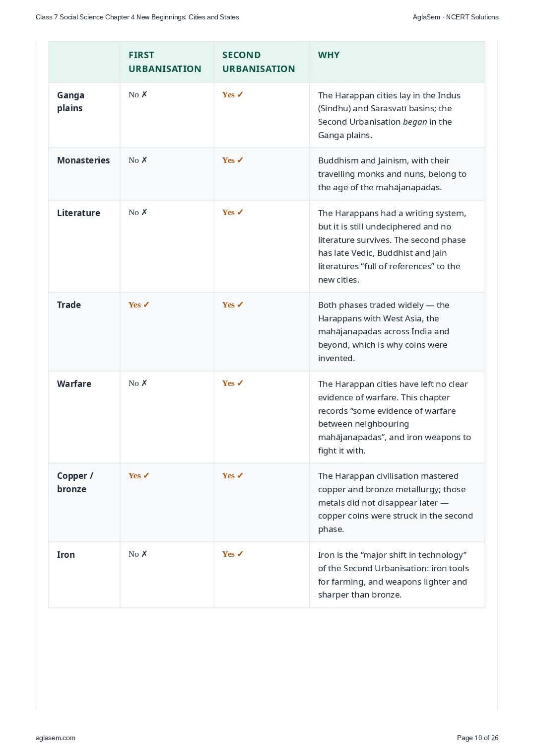
Task: Click the Copper / bronze row label
Action: click(x=75, y=482)
